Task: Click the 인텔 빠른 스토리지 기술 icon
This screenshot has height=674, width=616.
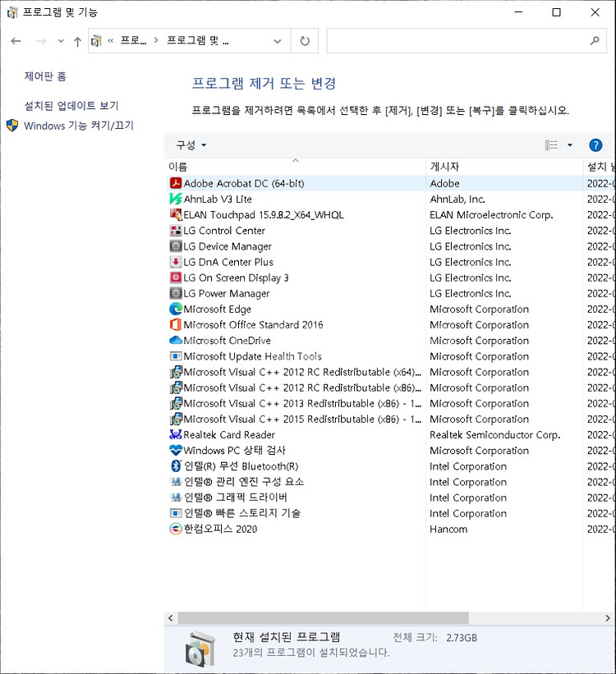Action: 176,513
